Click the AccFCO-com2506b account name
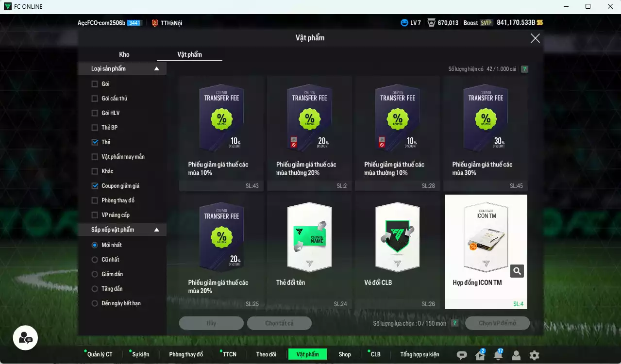 101,23
